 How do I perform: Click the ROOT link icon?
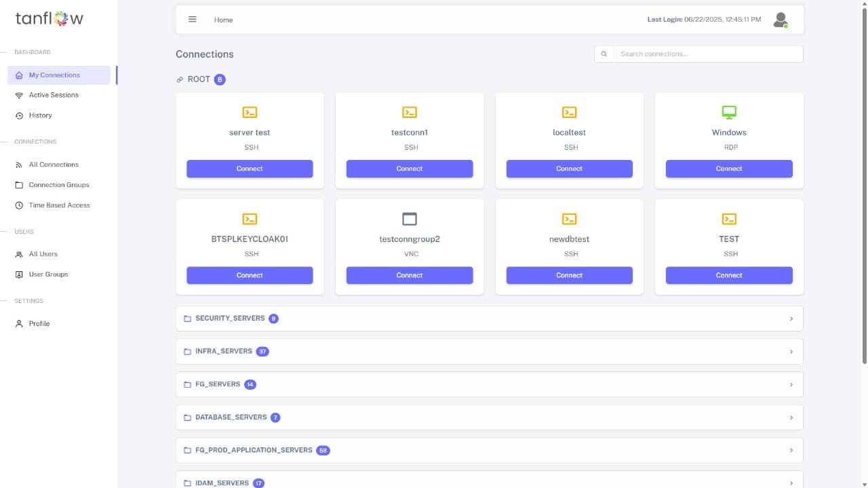coord(180,79)
